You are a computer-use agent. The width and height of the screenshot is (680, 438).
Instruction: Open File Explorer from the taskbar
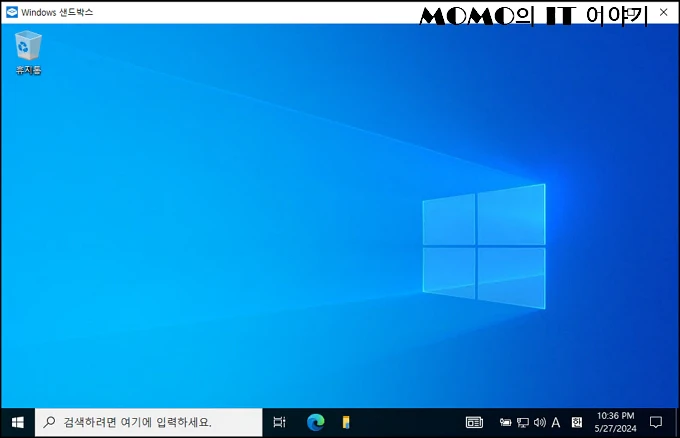click(346, 422)
